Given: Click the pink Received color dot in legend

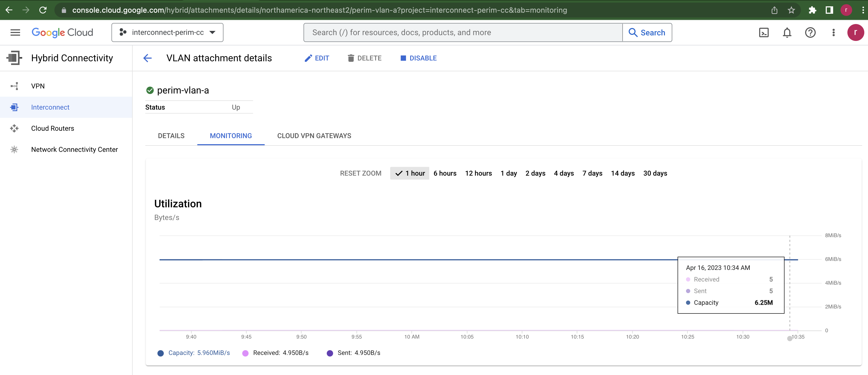Looking at the screenshot, I should click(x=245, y=353).
